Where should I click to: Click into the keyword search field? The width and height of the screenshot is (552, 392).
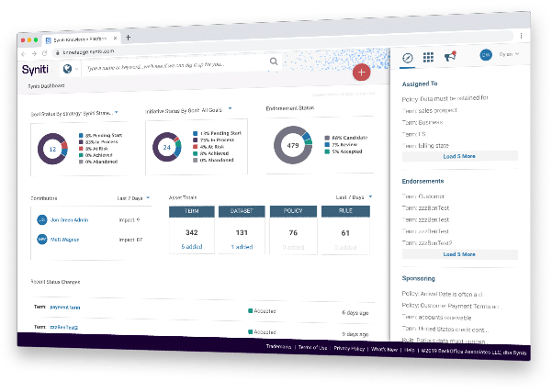coord(175,64)
